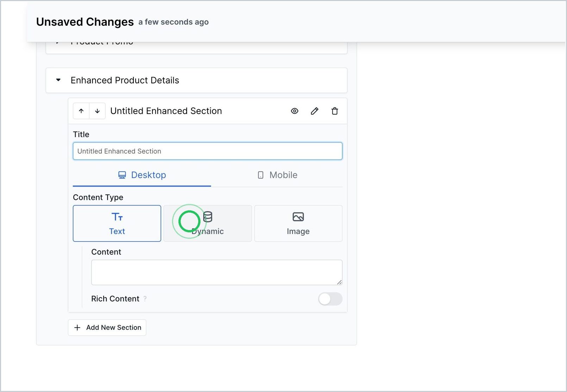This screenshot has width=567, height=392.
Task: Move Untitled Enhanced Section up
Action: click(x=81, y=111)
